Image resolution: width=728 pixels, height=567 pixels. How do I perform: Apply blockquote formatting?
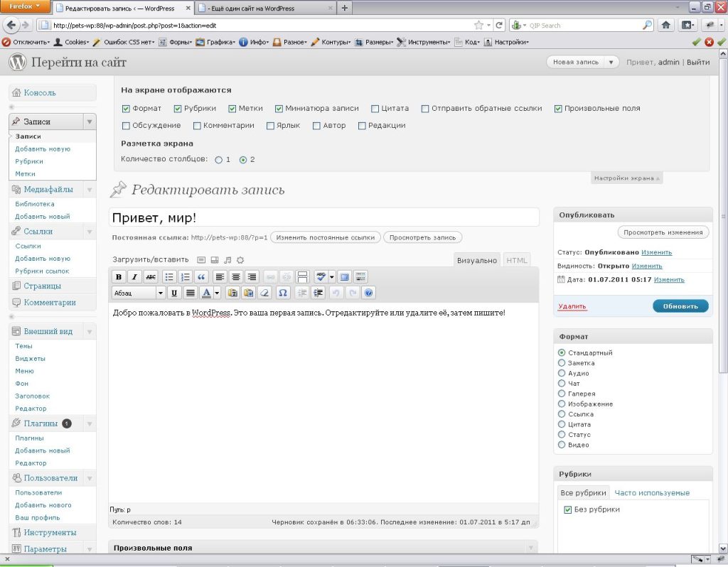point(201,277)
